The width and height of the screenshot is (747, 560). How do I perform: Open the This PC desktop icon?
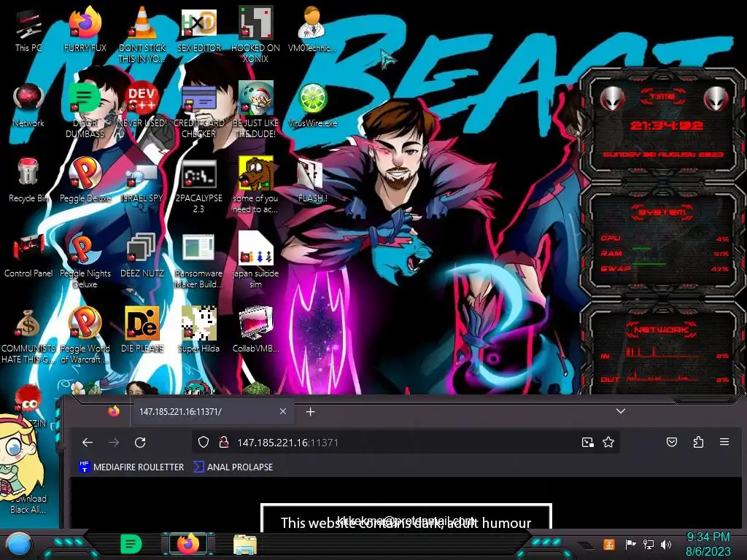point(28,31)
